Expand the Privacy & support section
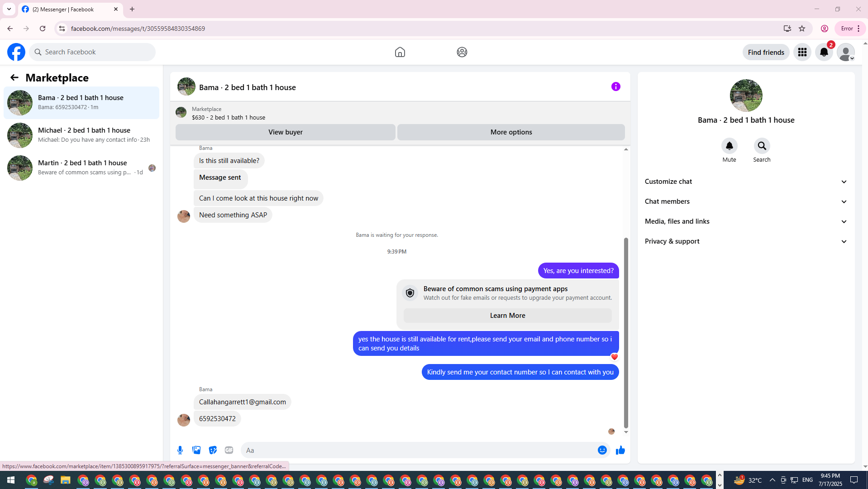868x489 pixels. pos(746,241)
